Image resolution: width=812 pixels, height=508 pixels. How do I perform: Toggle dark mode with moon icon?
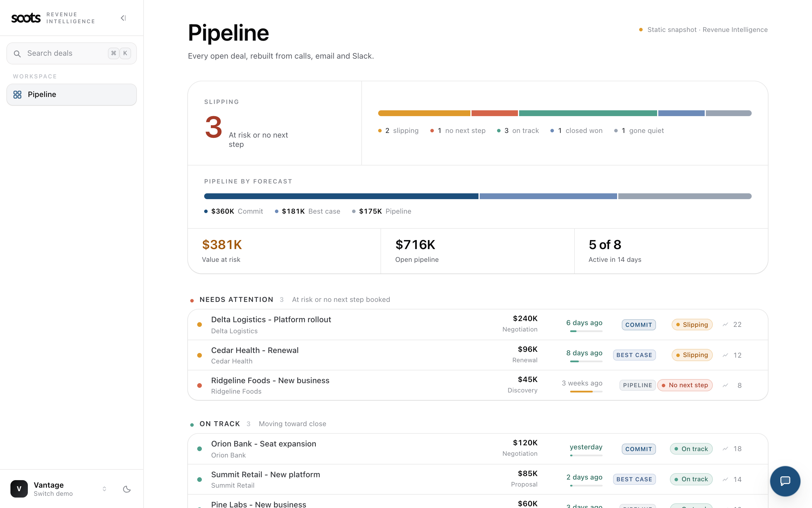pos(127,489)
